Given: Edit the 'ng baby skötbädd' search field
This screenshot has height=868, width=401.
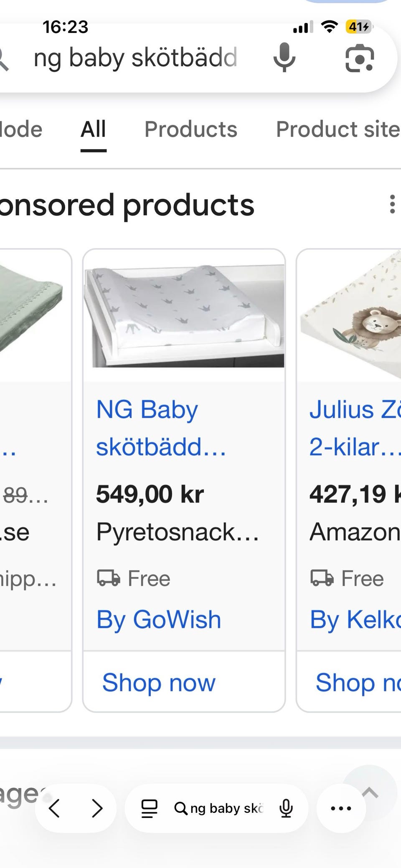Looking at the screenshot, I should pos(136,58).
